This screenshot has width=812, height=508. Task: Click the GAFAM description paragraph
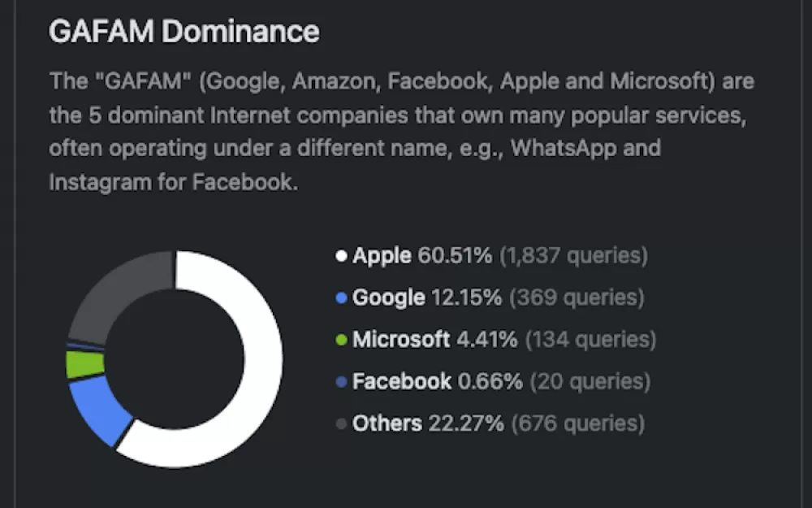coord(401,132)
